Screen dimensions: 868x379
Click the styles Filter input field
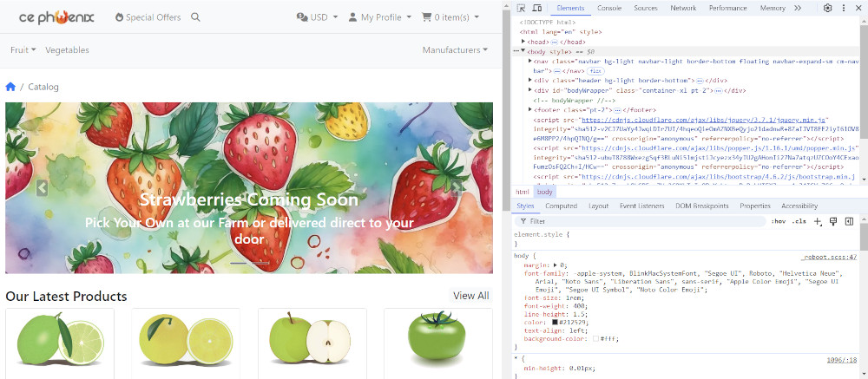(x=640, y=221)
